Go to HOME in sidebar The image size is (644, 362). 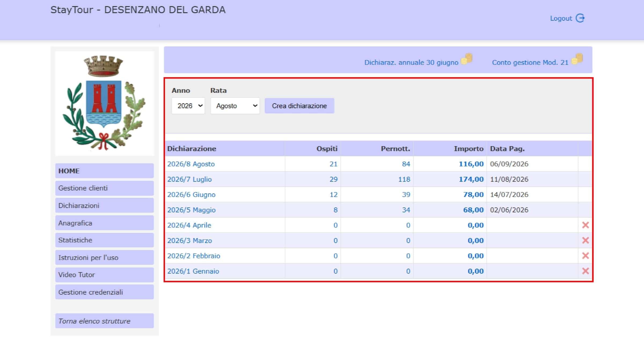[104, 171]
